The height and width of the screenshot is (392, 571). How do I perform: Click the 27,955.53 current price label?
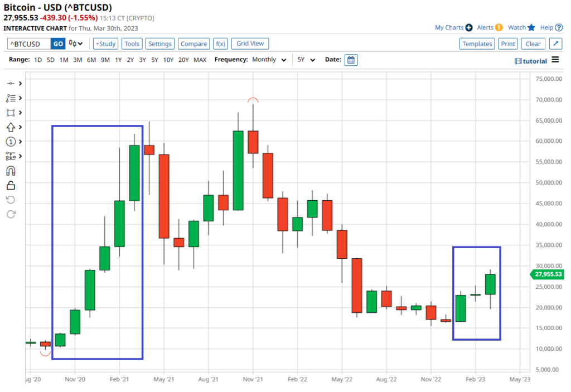(x=548, y=274)
